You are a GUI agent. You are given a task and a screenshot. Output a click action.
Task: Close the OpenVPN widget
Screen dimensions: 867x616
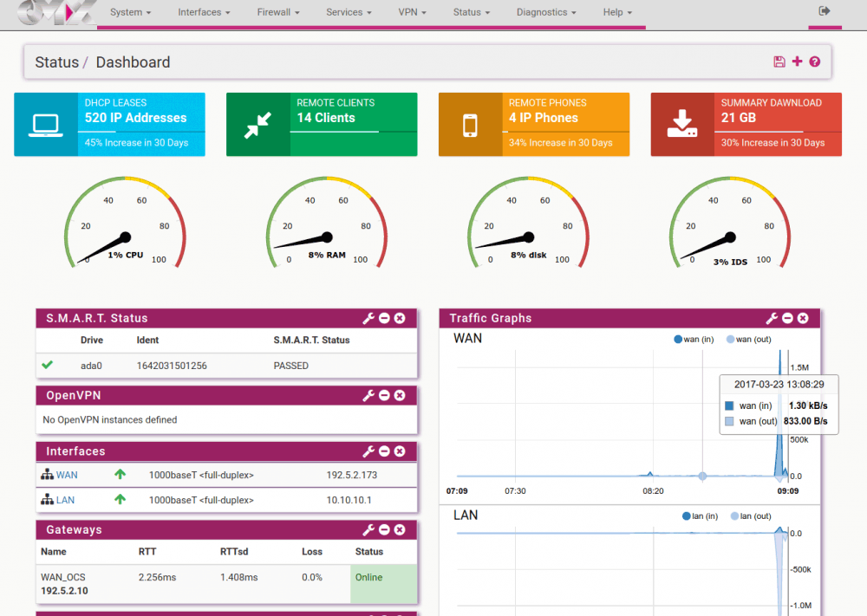(x=400, y=396)
